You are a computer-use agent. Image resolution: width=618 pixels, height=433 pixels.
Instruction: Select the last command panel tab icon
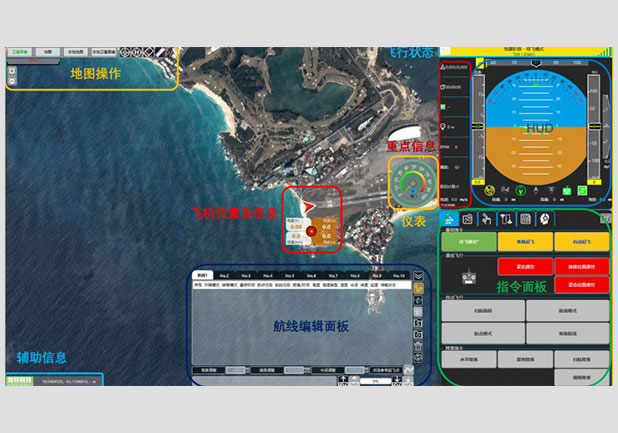(x=545, y=219)
